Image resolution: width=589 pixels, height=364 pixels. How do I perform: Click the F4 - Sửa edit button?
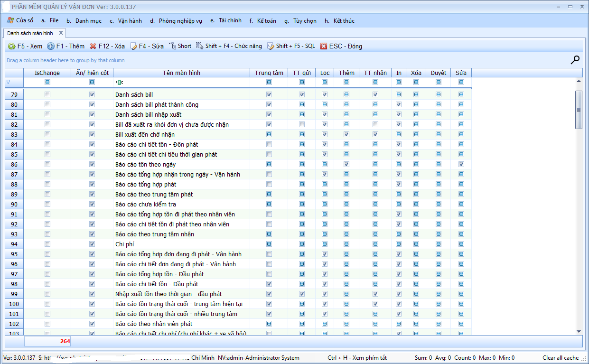coord(147,46)
